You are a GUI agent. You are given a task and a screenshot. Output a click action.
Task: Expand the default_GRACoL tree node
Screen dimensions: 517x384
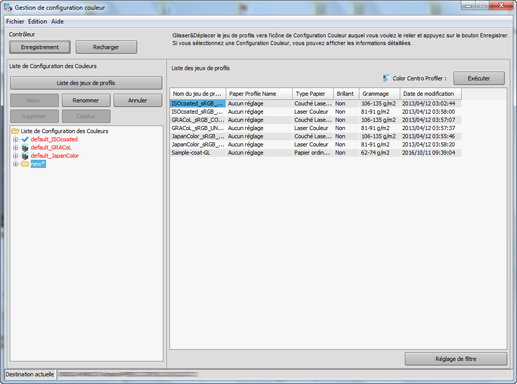(x=15, y=148)
